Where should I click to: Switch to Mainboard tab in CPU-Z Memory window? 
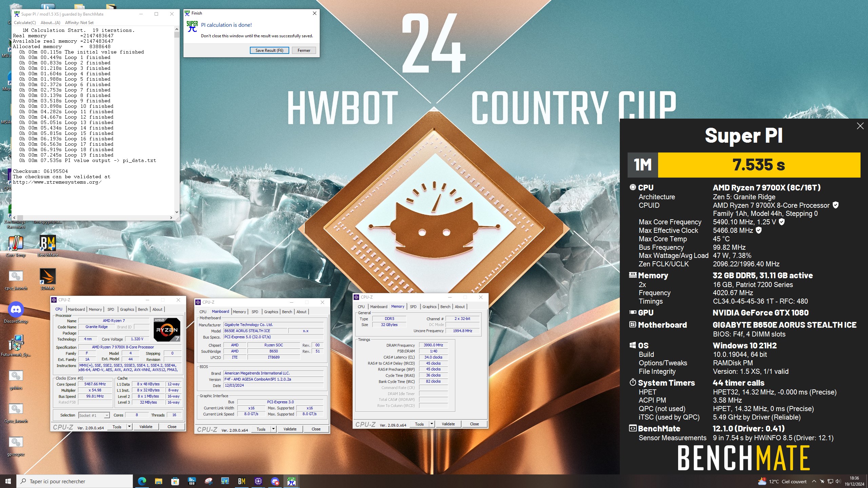click(378, 307)
